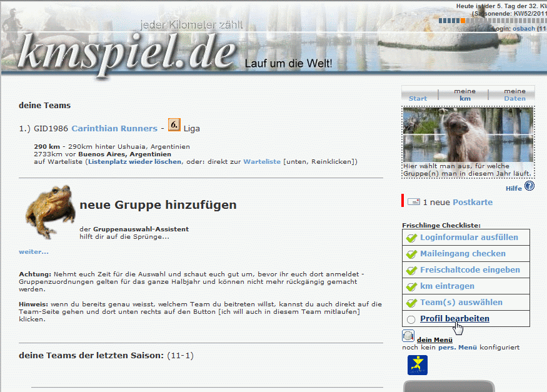547x392 pixels.
Task: Click the checkmark beside Maileingang checken
Action: tap(411, 254)
